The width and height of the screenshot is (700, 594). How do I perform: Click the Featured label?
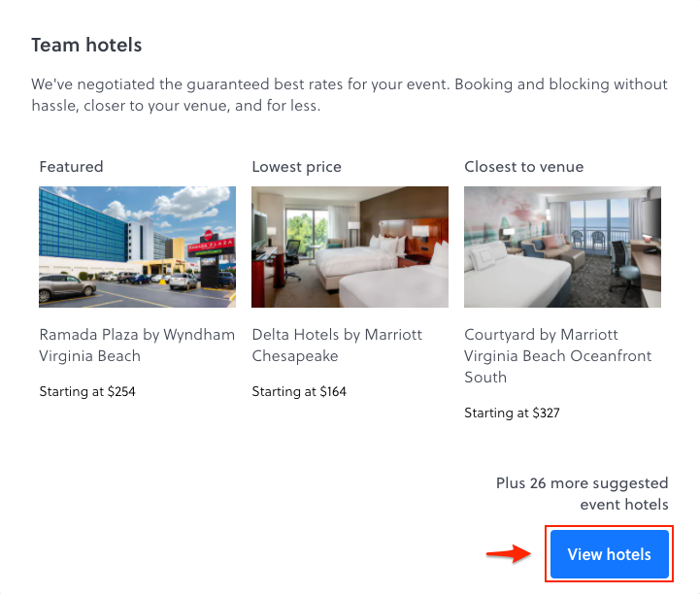71,167
